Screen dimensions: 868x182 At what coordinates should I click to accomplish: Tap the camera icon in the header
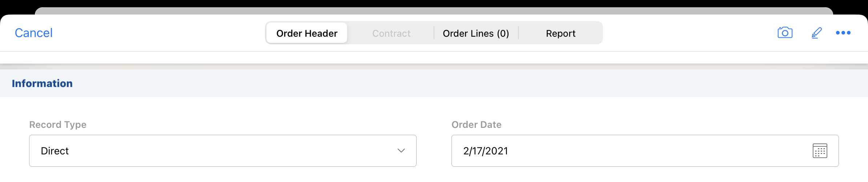click(x=785, y=33)
